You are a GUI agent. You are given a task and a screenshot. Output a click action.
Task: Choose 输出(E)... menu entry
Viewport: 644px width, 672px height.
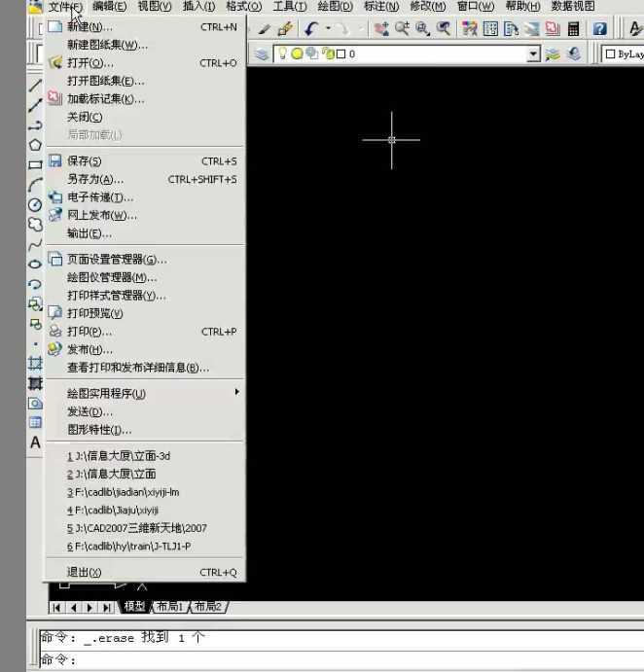point(145,233)
